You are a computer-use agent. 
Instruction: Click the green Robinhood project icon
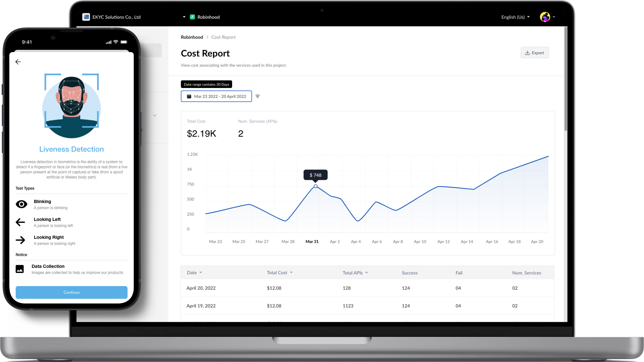click(192, 17)
